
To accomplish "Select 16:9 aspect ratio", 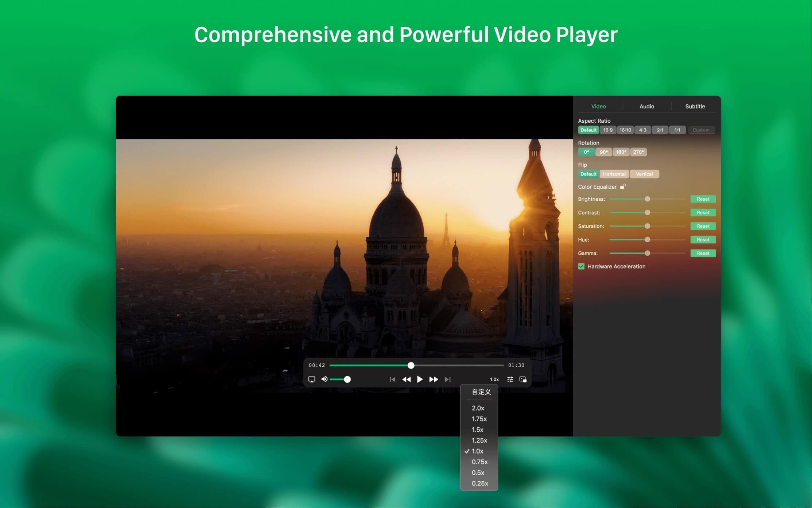I will [x=608, y=130].
